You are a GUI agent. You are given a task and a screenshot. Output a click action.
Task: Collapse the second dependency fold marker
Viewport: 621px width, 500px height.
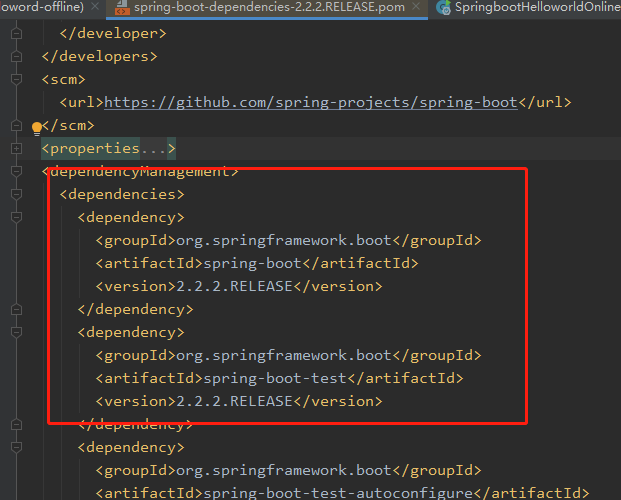[16, 332]
